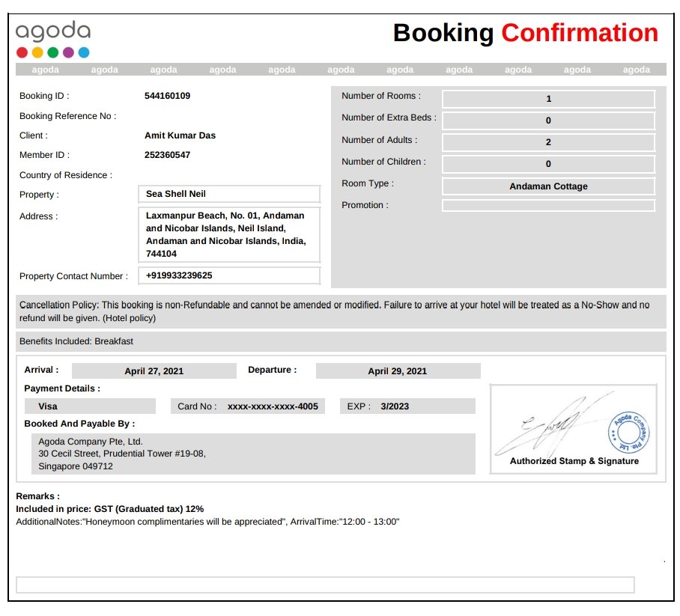Click the authorized signature scribble

[x=554, y=426]
